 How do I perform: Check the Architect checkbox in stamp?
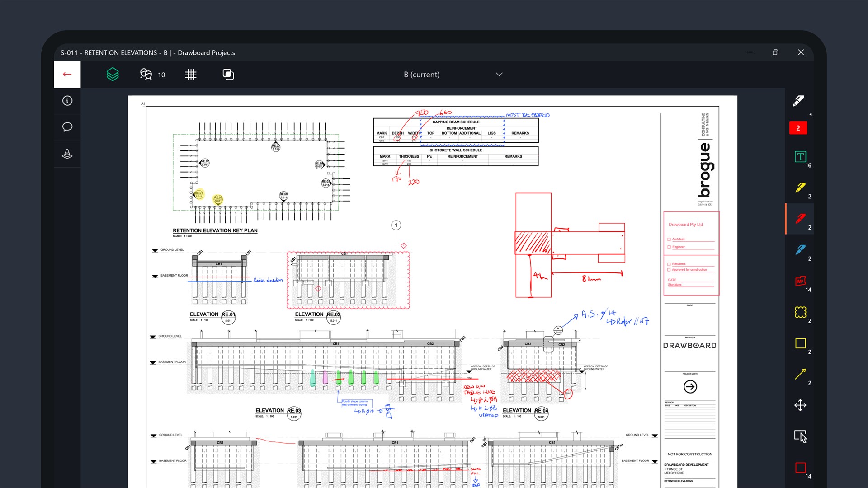click(669, 239)
